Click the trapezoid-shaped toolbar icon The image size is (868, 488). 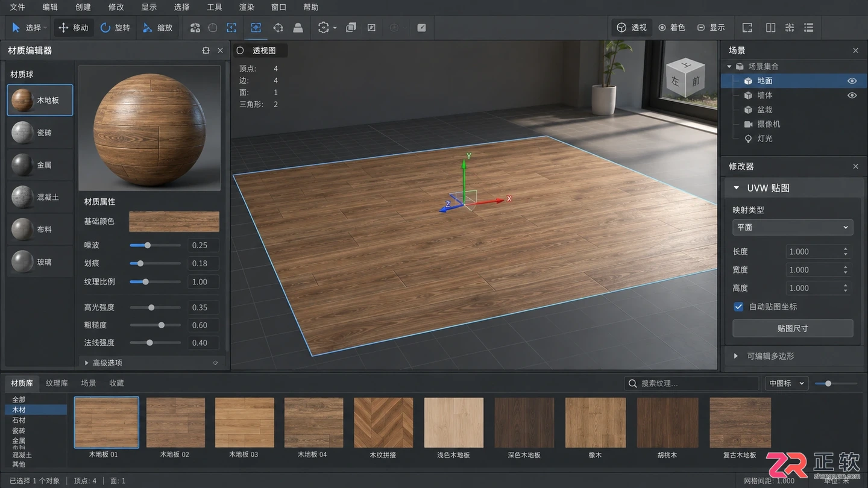298,28
